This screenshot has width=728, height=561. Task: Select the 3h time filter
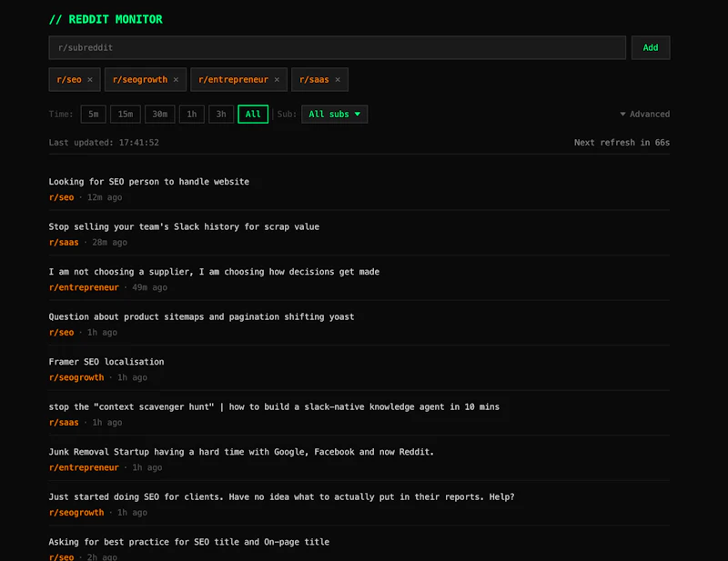(x=221, y=115)
